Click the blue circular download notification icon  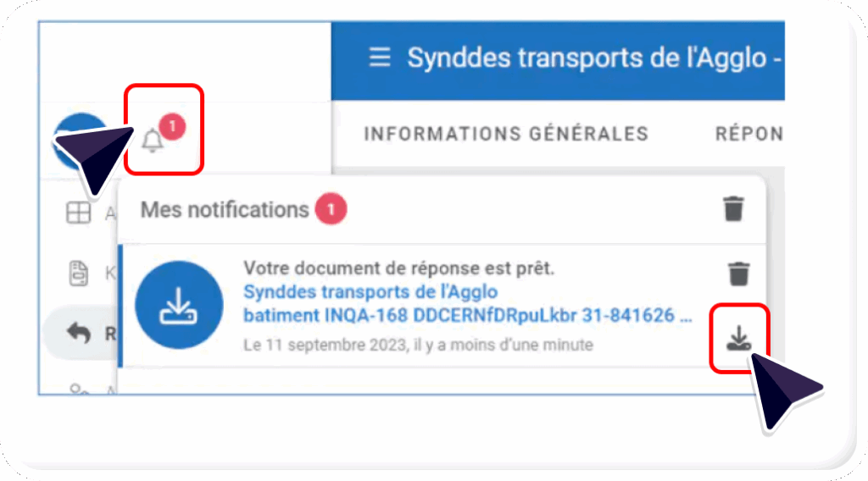[x=179, y=305]
